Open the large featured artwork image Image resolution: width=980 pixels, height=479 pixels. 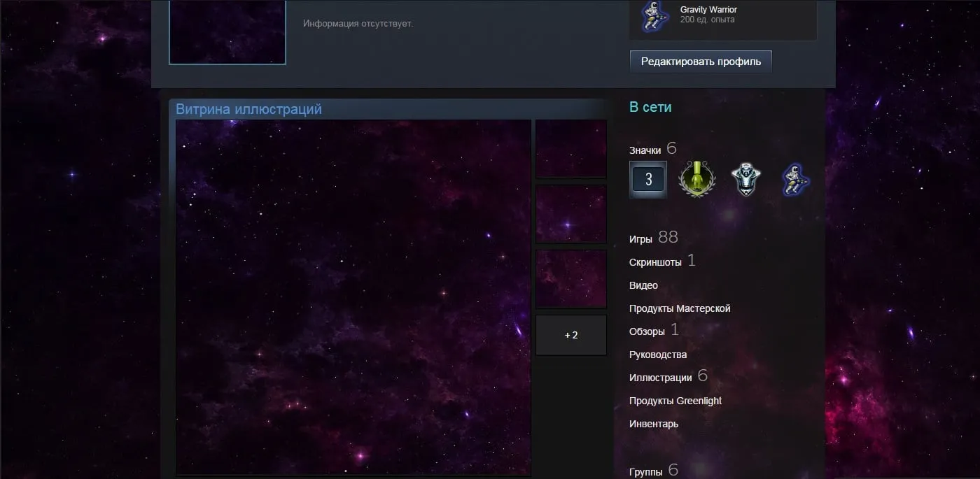(353, 297)
